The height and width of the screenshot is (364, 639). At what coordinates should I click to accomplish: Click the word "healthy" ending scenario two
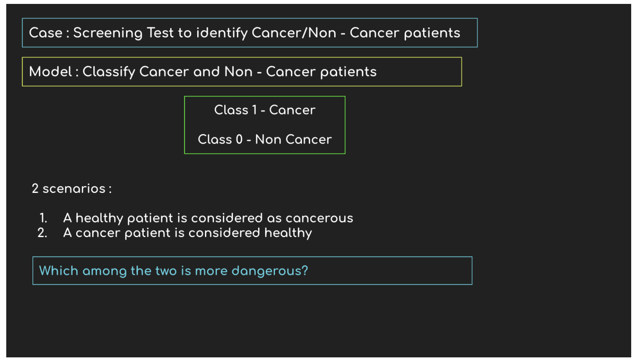tap(288, 233)
